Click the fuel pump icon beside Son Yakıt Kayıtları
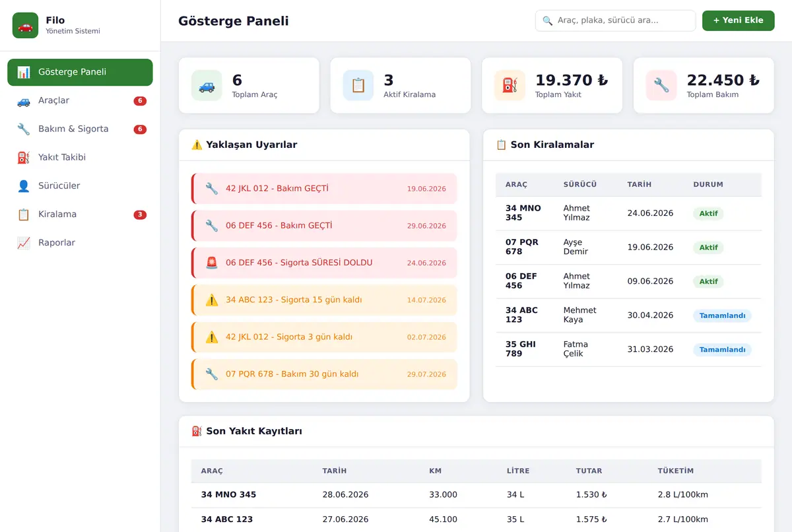This screenshot has width=792, height=532. click(197, 431)
